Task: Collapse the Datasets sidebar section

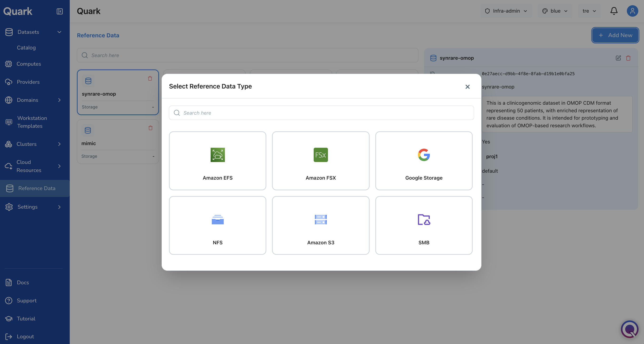Action: click(x=59, y=32)
